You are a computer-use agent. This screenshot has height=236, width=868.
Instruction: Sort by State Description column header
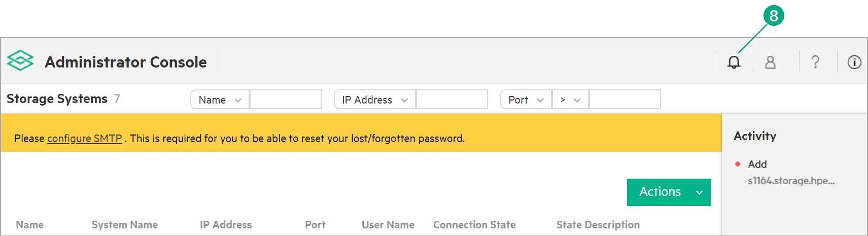tap(598, 225)
